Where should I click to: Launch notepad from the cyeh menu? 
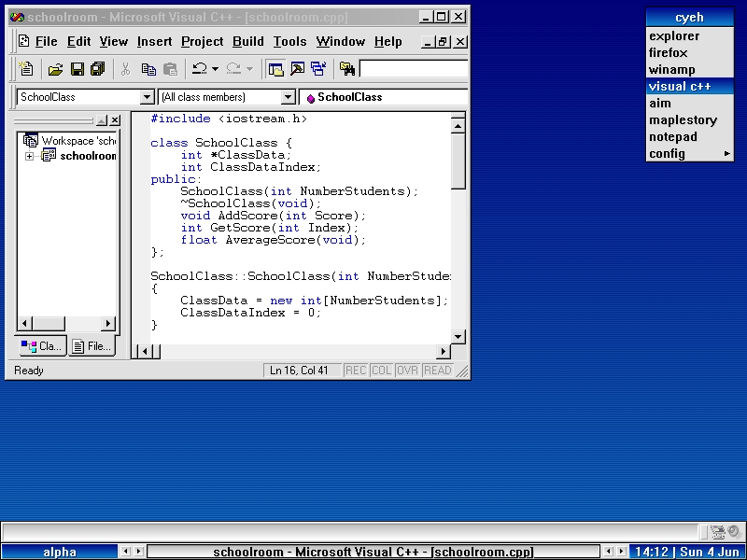click(x=690, y=136)
